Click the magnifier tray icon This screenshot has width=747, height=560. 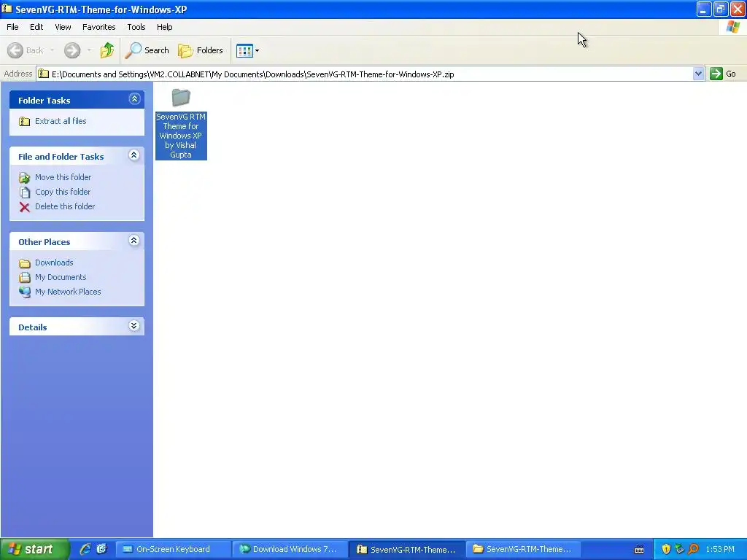[693, 550]
